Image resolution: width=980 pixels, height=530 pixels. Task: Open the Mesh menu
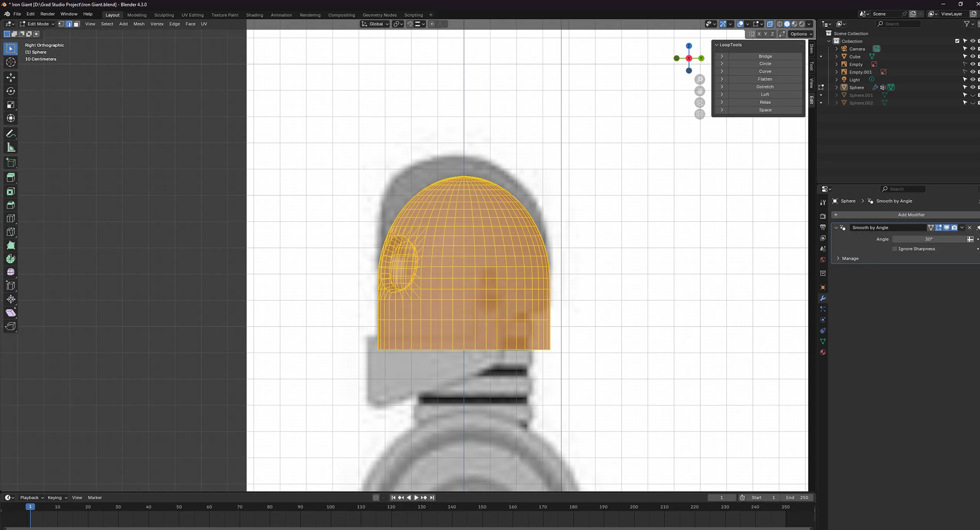tap(139, 24)
